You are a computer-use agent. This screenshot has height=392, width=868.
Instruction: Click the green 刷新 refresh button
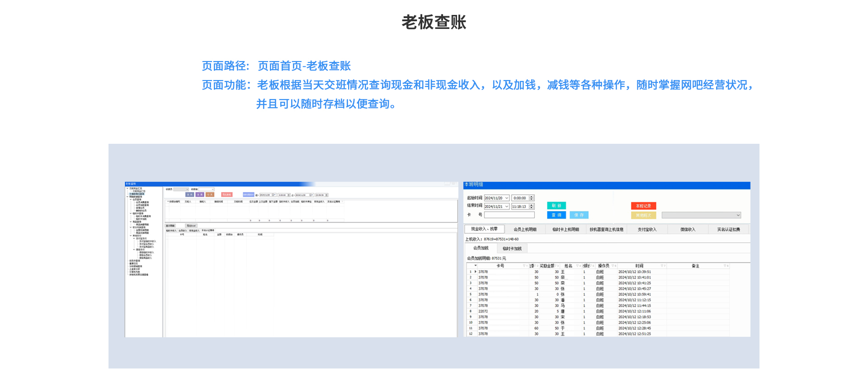556,206
